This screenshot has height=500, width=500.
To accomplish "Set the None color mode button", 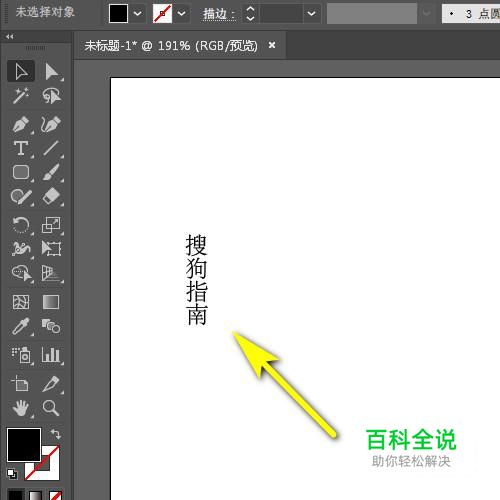I will tap(55, 495).
